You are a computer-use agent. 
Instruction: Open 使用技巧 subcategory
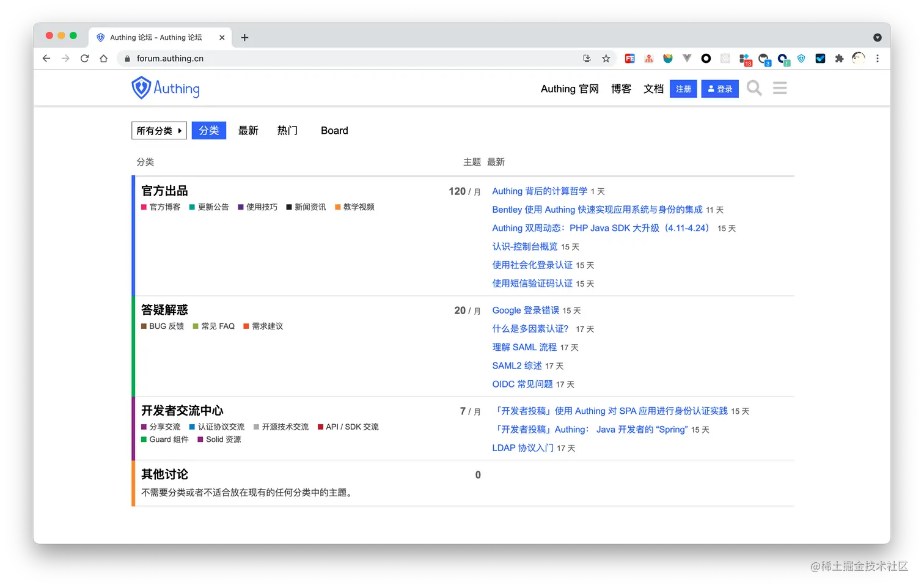coord(257,207)
